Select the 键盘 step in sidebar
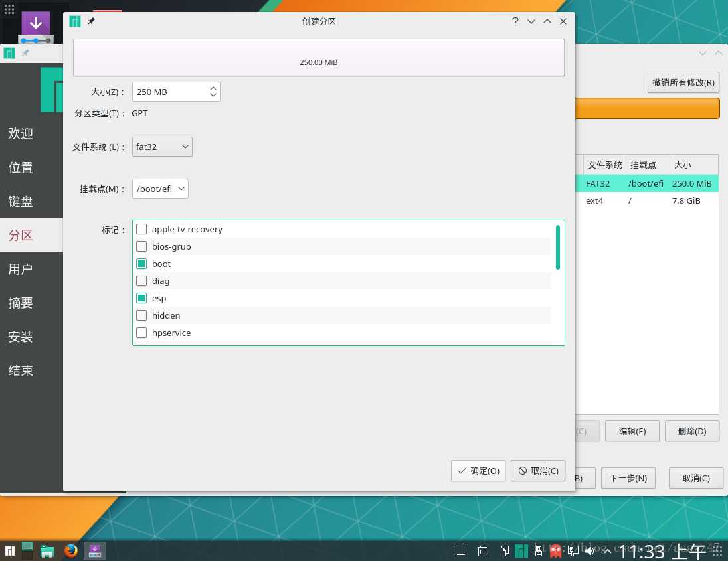This screenshot has width=728, height=561. (21, 201)
